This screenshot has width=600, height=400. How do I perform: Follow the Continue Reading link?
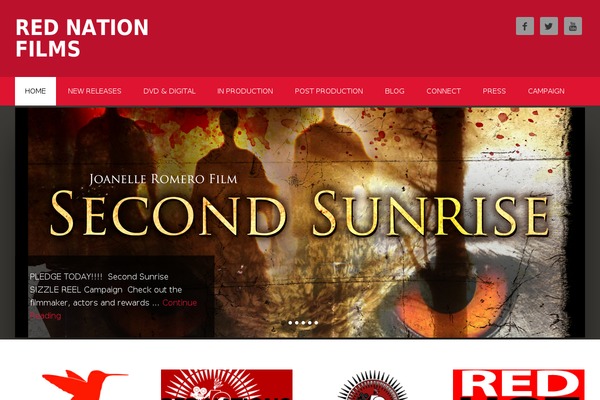(x=179, y=303)
